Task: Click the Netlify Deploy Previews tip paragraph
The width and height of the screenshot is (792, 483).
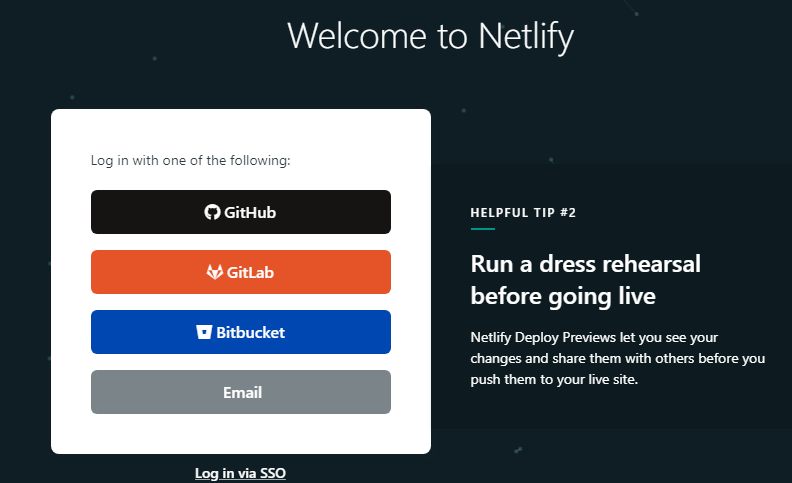Action: pos(618,358)
